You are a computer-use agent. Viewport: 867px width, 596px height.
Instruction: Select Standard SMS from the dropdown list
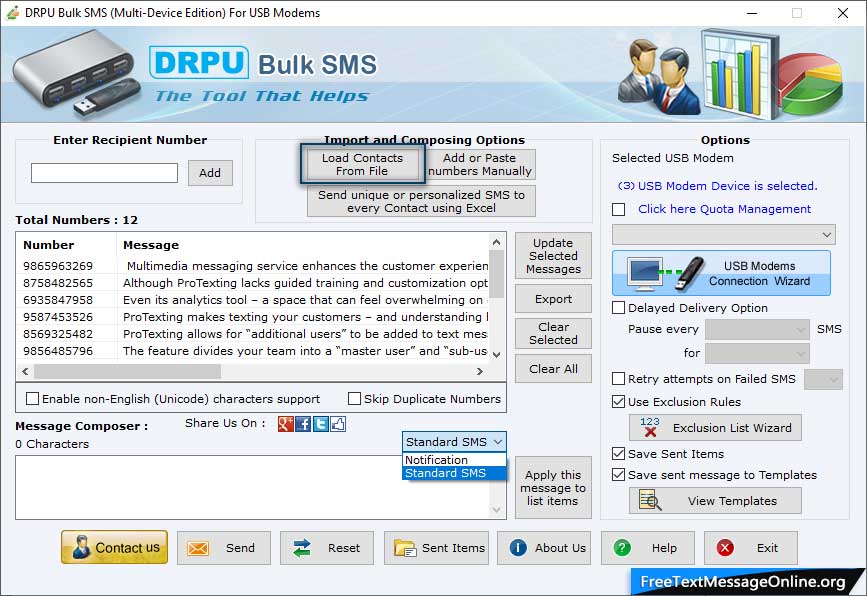pos(454,473)
